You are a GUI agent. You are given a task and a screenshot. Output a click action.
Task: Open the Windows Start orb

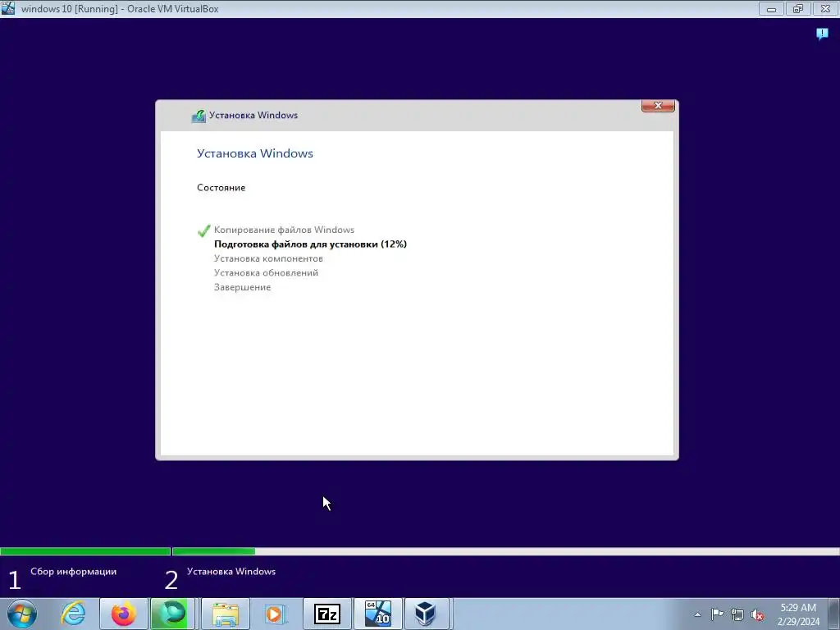[x=22, y=614]
